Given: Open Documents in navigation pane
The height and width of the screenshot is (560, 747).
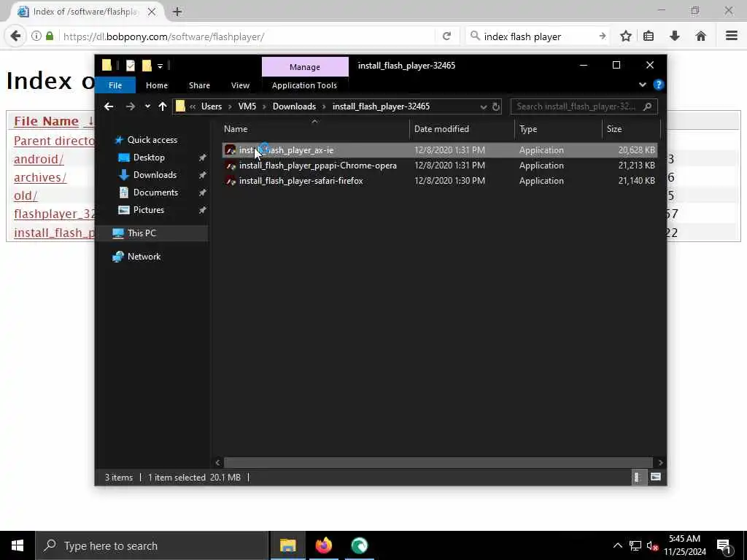Looking at the screenshot, I should pyautogui.click(x=155, y=192).
